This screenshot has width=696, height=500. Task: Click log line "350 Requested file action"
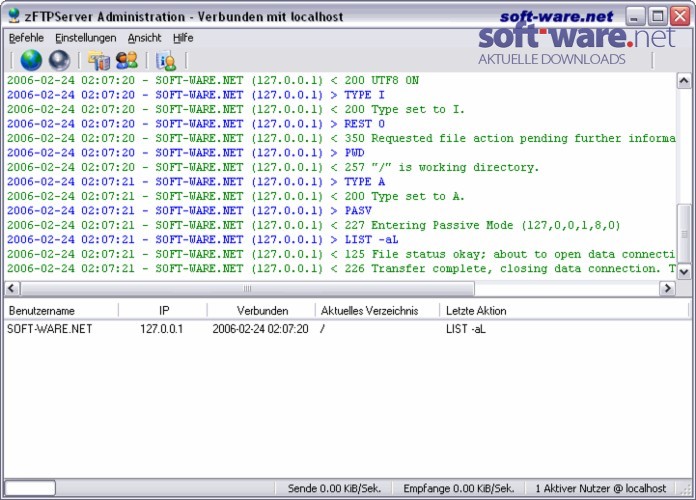click(x=341, y=138)
